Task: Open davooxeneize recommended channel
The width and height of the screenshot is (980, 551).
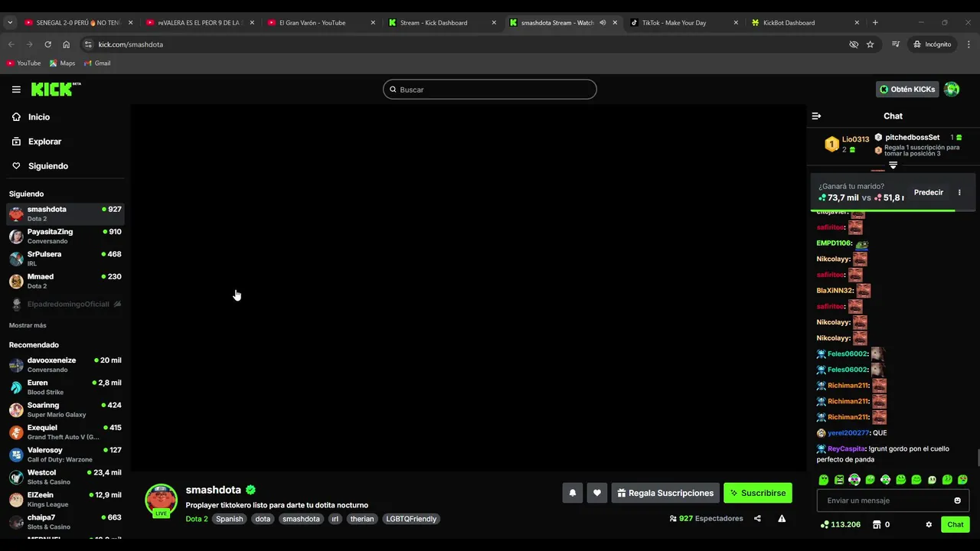Action: point(65,365)
